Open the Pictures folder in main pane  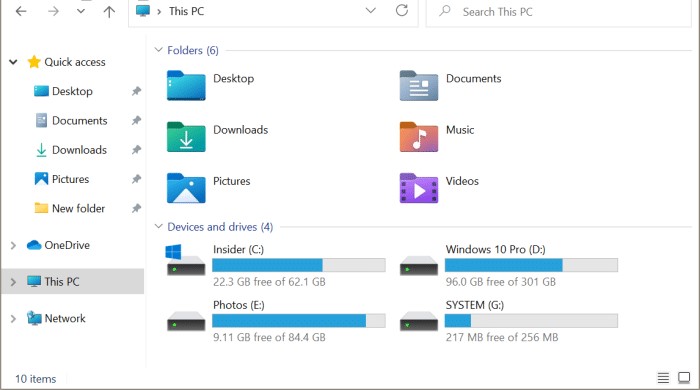(x=186, y=188)
